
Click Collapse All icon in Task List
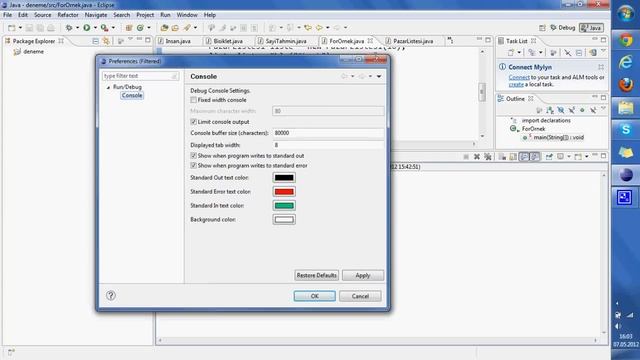tap(579, 53)
